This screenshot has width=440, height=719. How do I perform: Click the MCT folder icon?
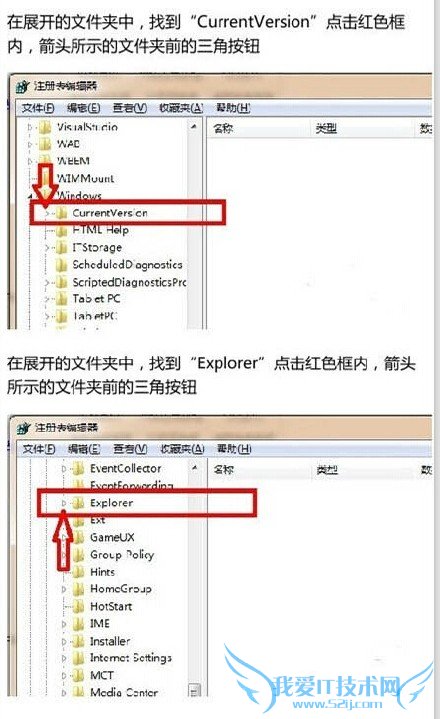(79, 675)
